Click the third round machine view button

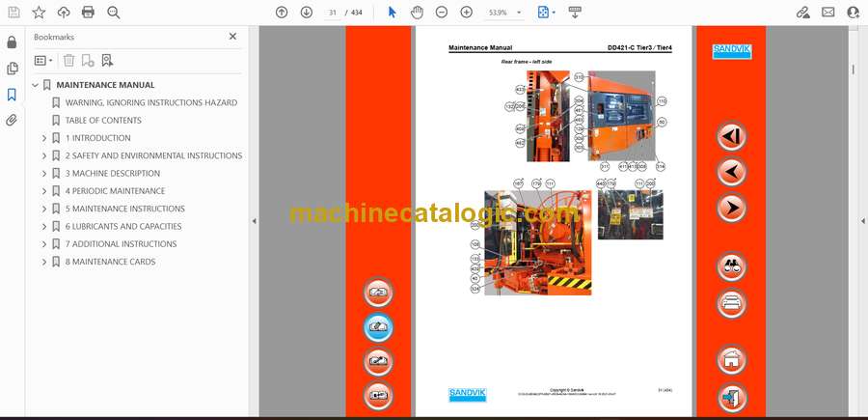(x=379, y=361)
